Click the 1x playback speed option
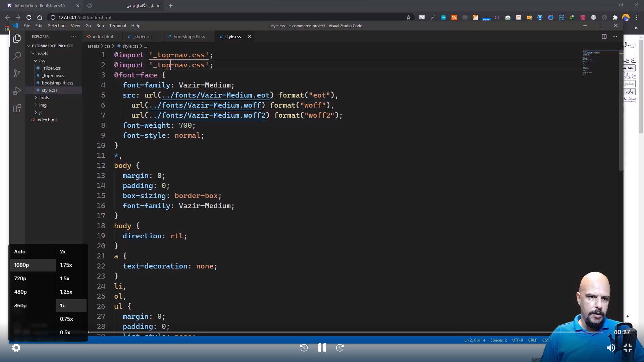Image resolution: width=644 pixels, height=362 pixels. 62,305
